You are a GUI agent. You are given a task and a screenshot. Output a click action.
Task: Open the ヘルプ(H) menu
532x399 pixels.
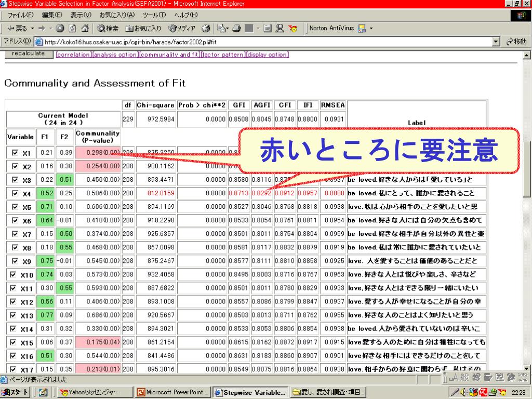(185, 15)
